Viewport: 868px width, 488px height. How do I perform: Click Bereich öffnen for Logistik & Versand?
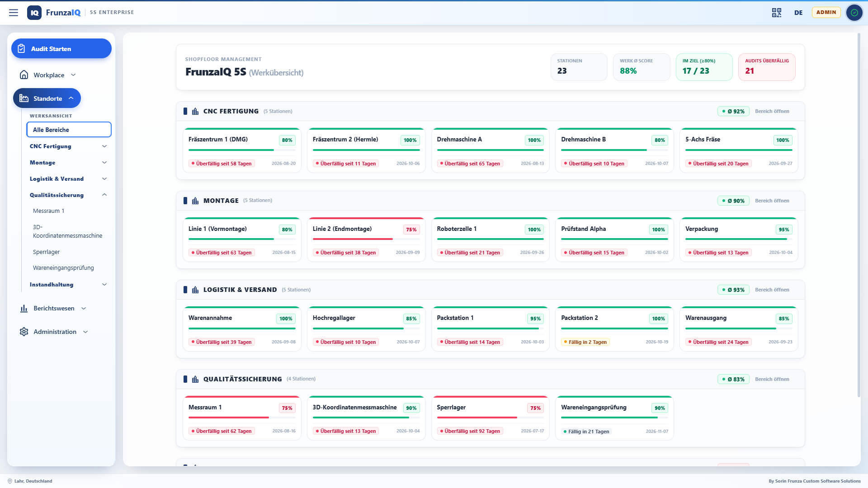point(772,290)
